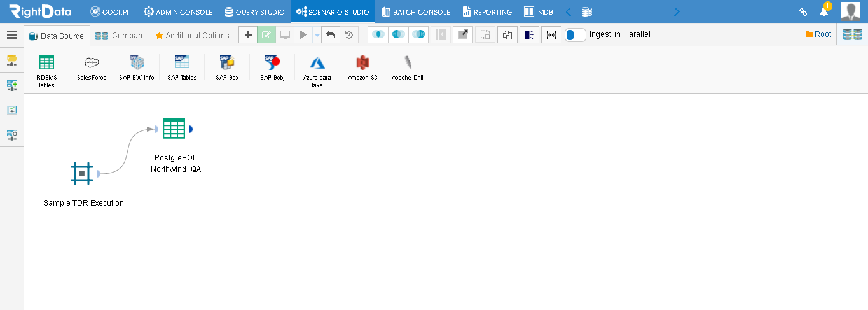868x310 pixels.
Task: Select the SAP Bobj data source
Action: (272, 62)
